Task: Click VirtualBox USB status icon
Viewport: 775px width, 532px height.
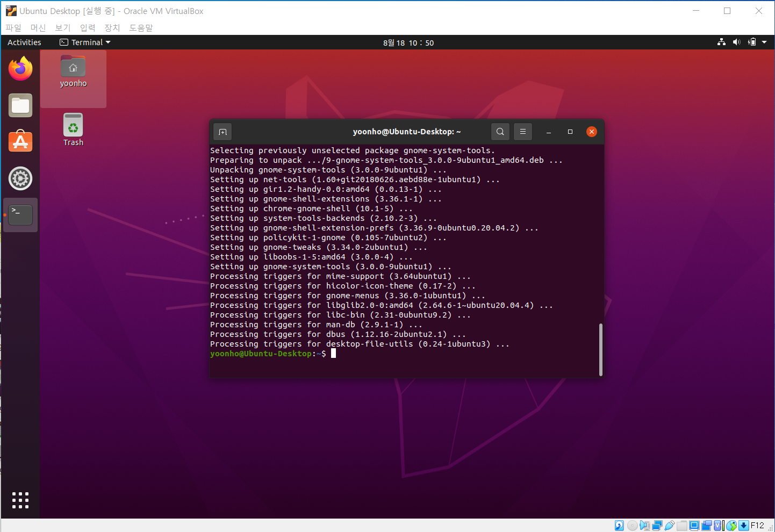Action: pos(670,526)
